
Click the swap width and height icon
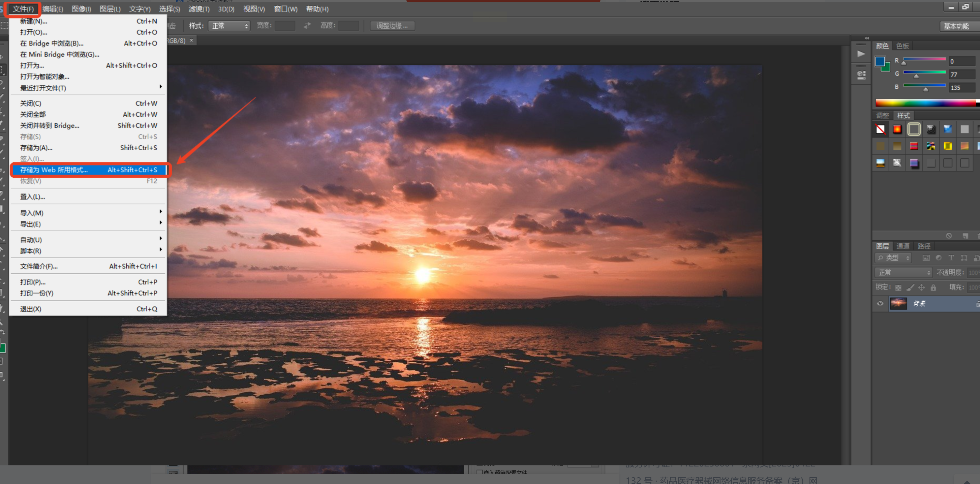(307, 26)
